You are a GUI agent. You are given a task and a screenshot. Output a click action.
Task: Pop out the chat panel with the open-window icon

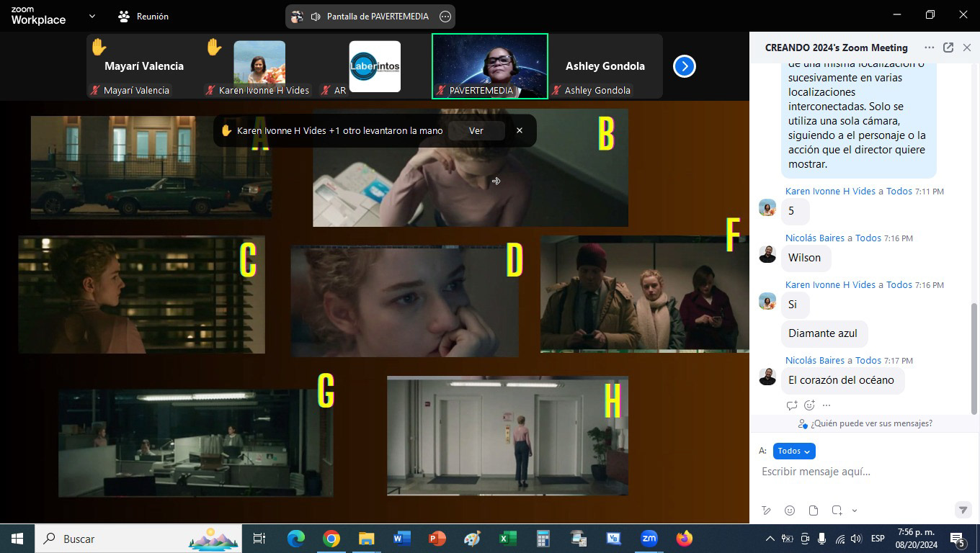(x=948, y=48)
